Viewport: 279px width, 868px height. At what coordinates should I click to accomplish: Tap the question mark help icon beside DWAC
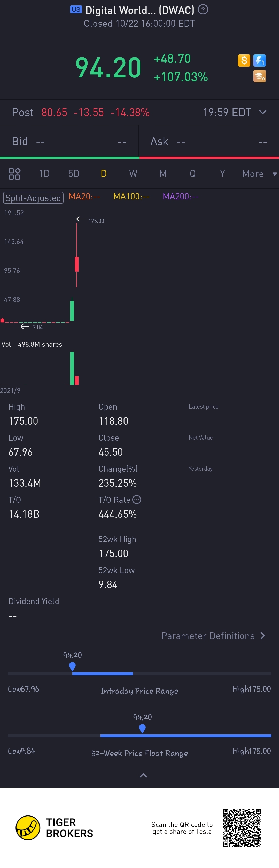pyautogui.click(x=203, y=9)
